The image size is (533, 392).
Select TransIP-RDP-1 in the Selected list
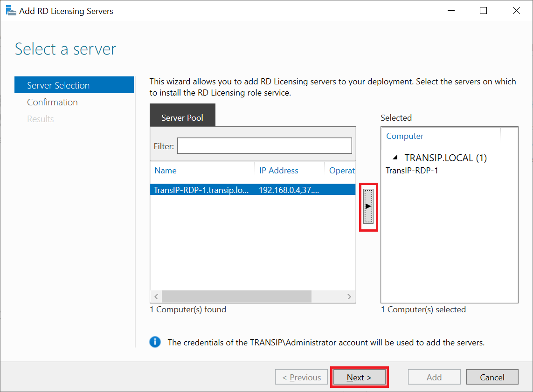[412, 171]
